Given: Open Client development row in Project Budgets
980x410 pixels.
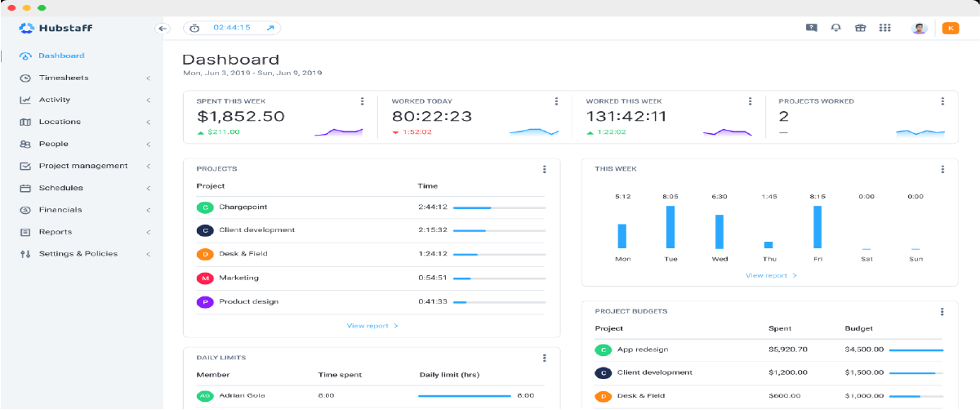Looking at the screenshot, I should click(769, 372).
